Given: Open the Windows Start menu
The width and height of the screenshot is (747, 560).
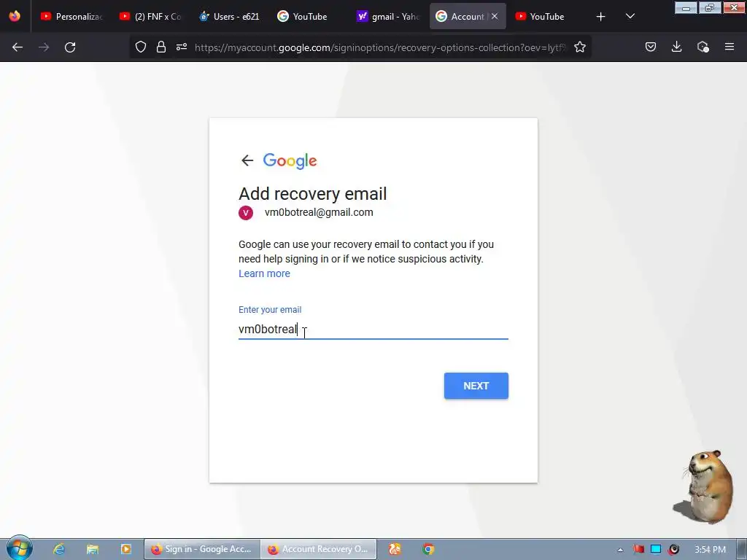Looking at the screenshot, I should coord(19,548).
